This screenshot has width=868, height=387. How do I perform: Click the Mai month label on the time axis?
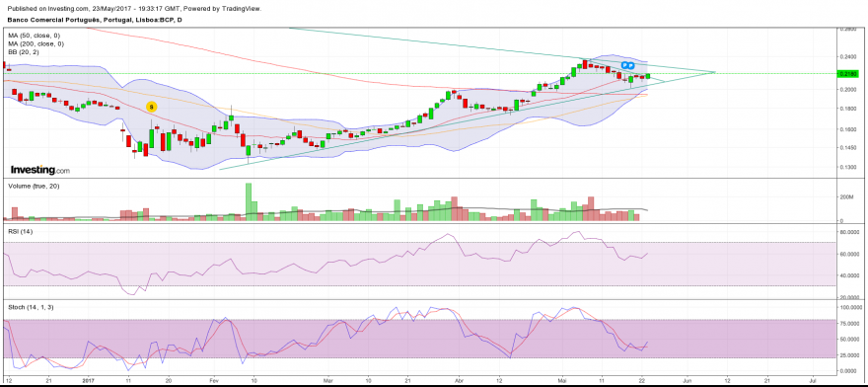(x=563, y=381)
